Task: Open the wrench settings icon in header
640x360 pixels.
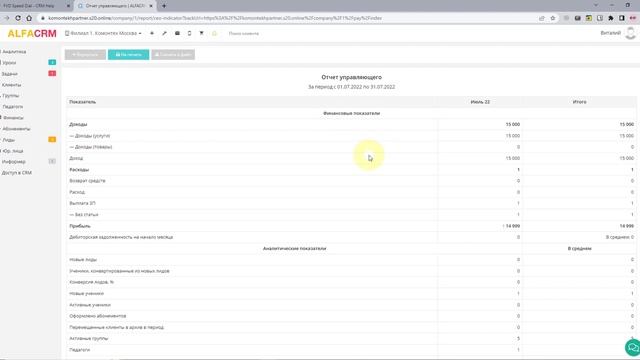Action: (x=164, y=33)
